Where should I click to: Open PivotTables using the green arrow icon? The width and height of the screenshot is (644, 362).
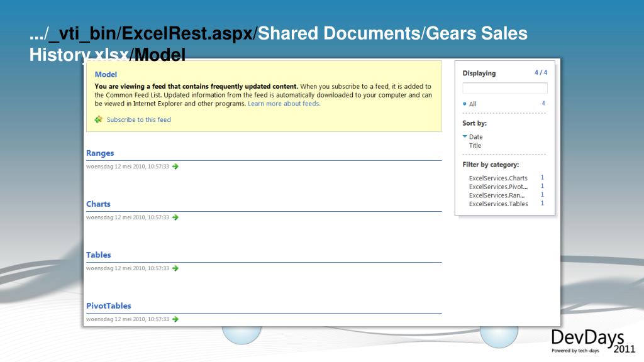coord(174,319)
